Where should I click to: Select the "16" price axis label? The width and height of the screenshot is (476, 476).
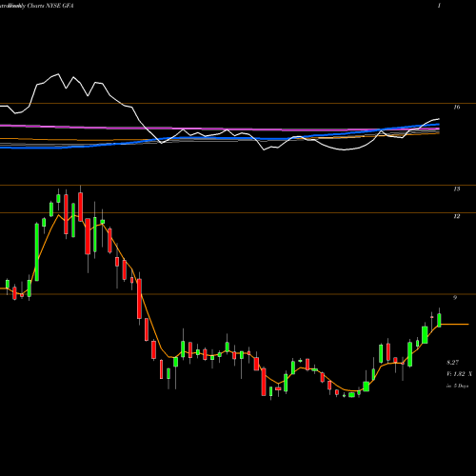pyautogui.click(x=456, y=108)
